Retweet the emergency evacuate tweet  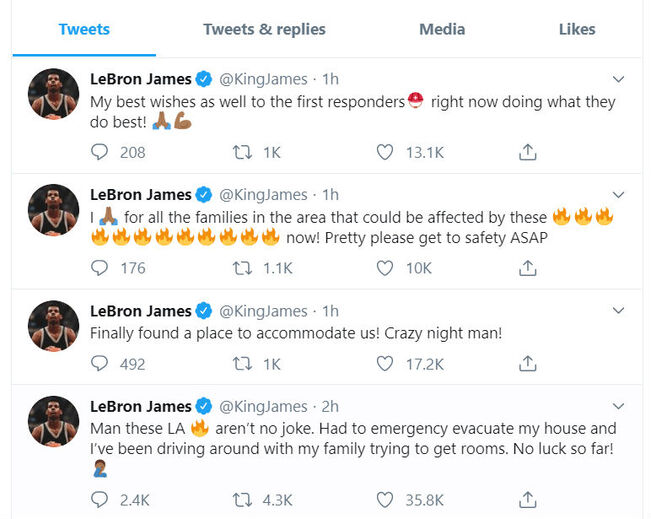(x=242, y=500)
